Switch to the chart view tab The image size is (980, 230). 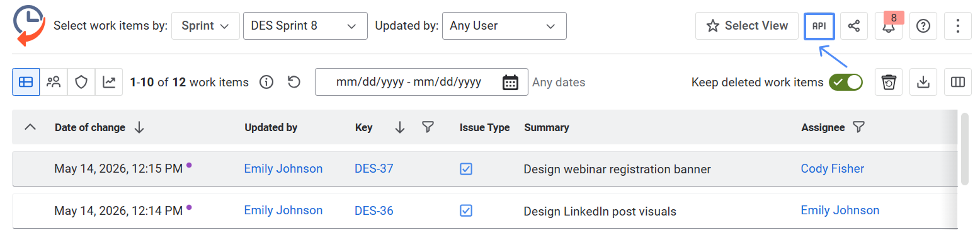point(109,82)
